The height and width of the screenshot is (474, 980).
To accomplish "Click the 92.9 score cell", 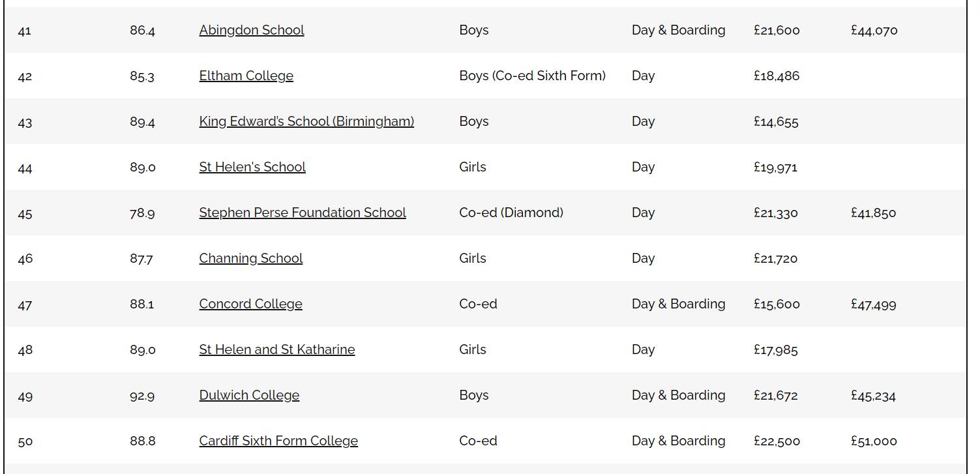I will point(142,396).
